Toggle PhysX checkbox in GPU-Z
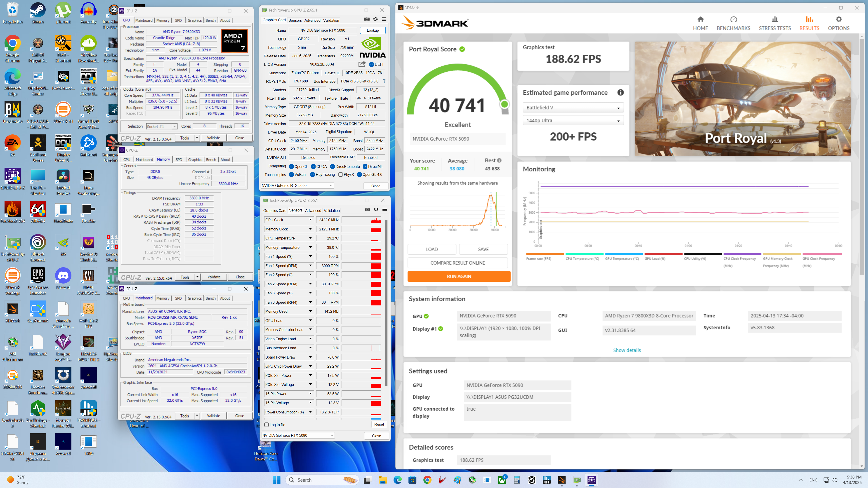Viewport: 868px width, 488px height. pos(341,174)
